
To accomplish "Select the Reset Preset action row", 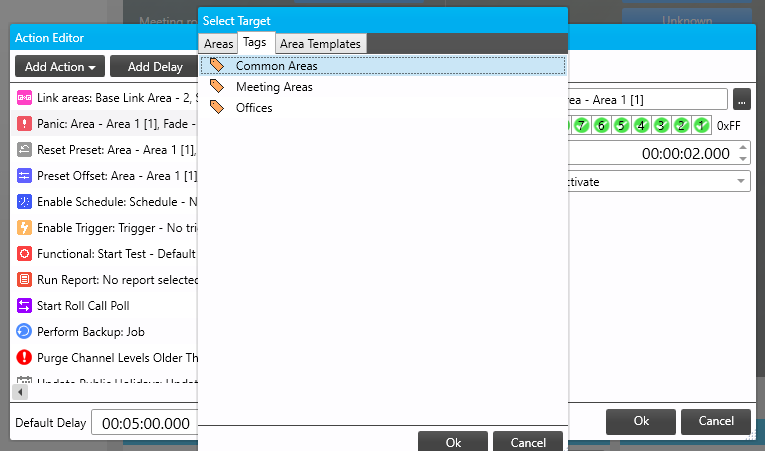I will [104, 149].
